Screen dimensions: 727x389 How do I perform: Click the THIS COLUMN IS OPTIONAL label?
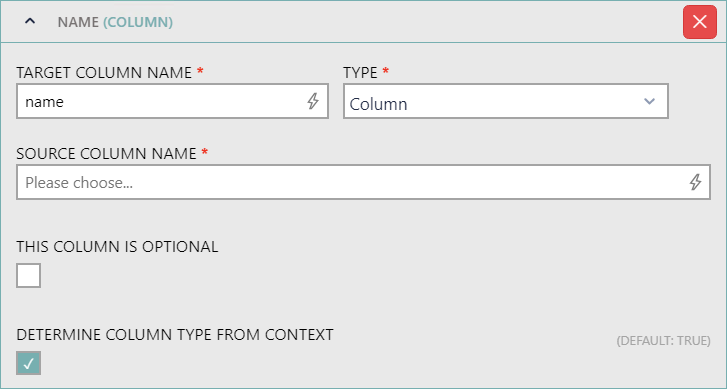(x=117, y=247)
